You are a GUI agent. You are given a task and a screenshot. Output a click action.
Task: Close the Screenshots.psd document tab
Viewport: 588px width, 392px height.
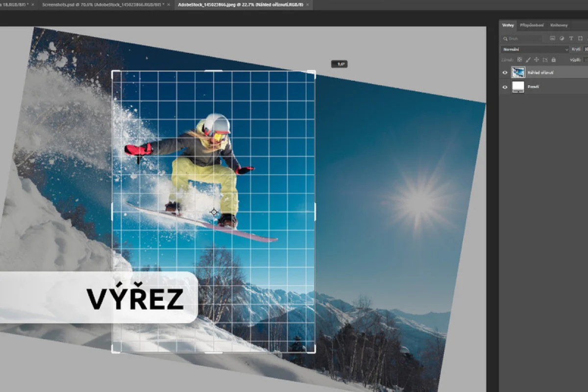pyautogui.click(x=169, y=4)
